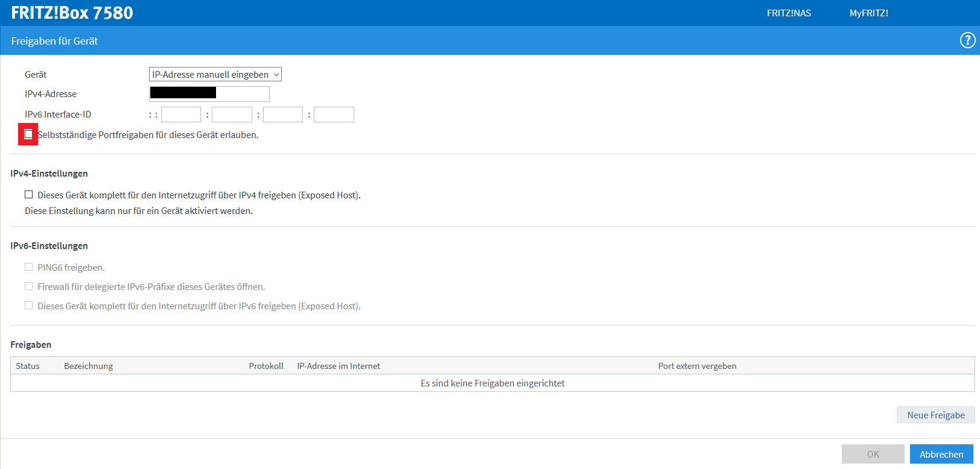Tick the IPv4 Exposed Host checkbox

coord(28,195)
